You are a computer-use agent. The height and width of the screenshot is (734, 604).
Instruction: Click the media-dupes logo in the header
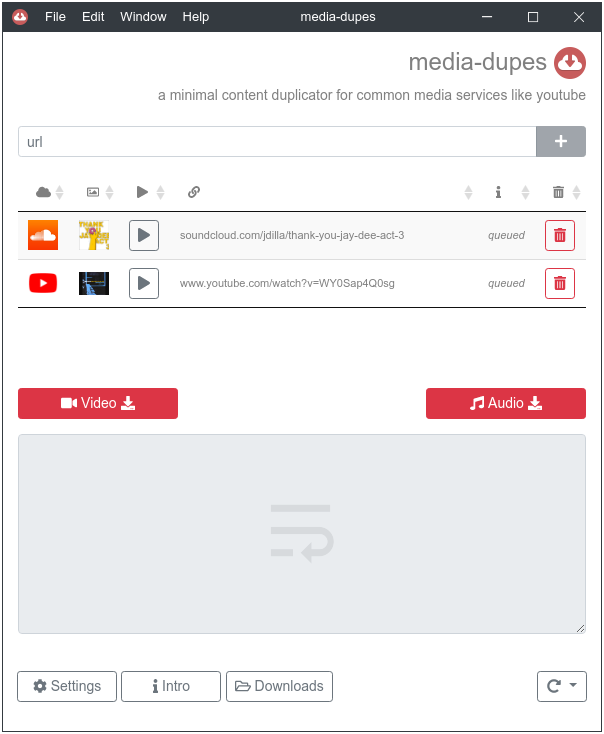(570, 63)
